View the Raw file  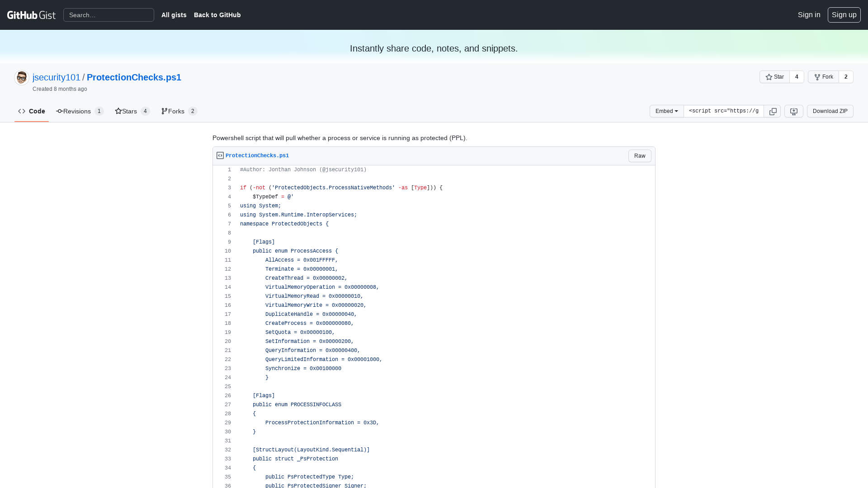point(640,156)
